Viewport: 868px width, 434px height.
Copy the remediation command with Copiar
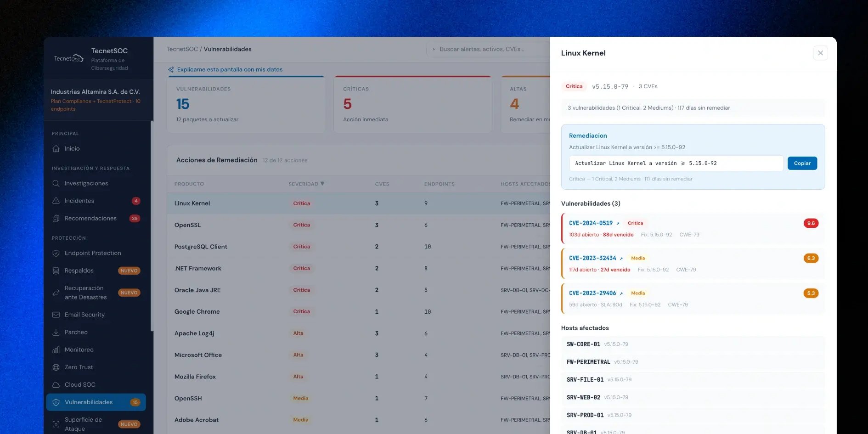click(x=802, y=163)
